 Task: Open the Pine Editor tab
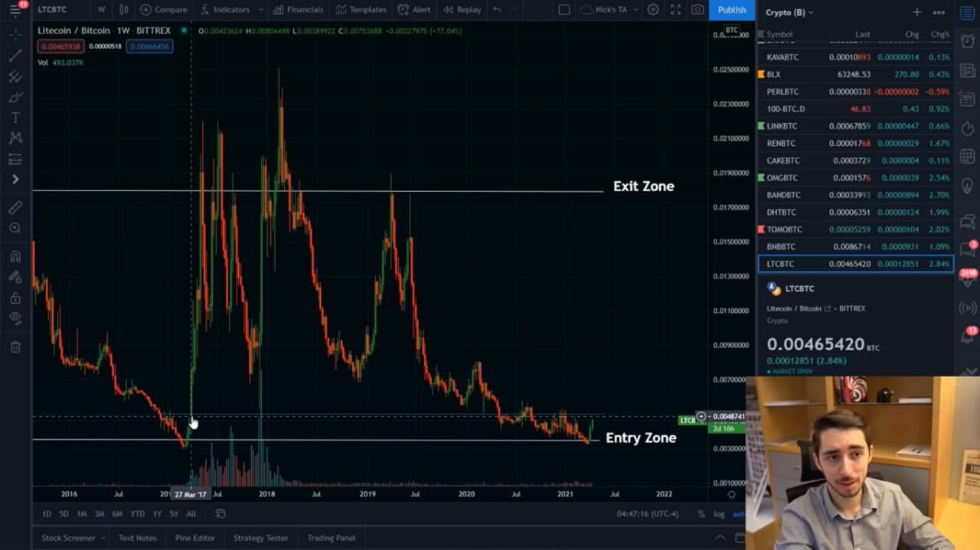click(x=195, y=538)
